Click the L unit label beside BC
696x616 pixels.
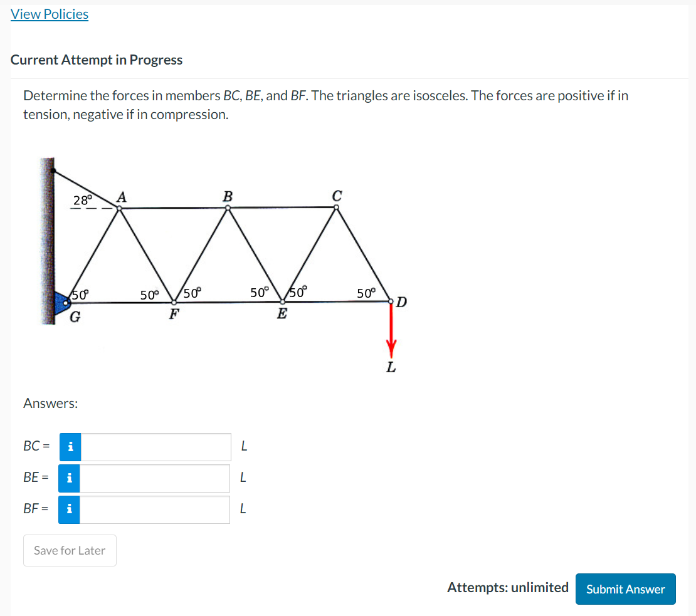click(244, 446)
